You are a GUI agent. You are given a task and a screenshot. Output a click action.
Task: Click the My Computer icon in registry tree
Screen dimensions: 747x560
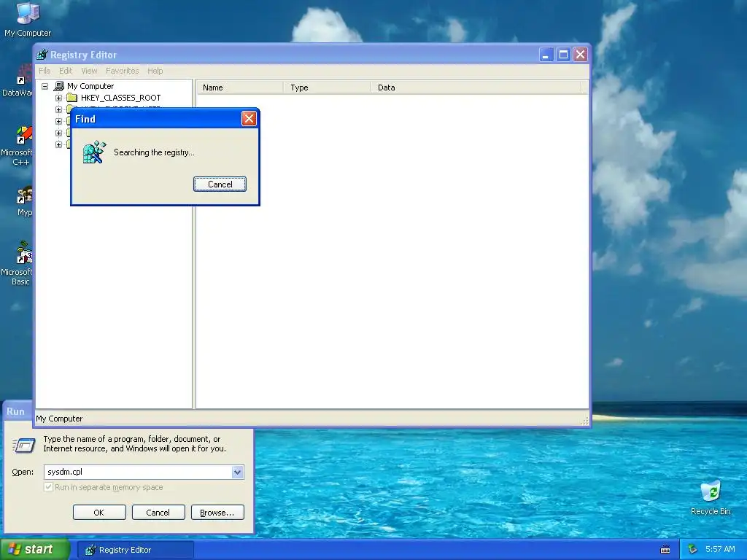pos(58,86)
